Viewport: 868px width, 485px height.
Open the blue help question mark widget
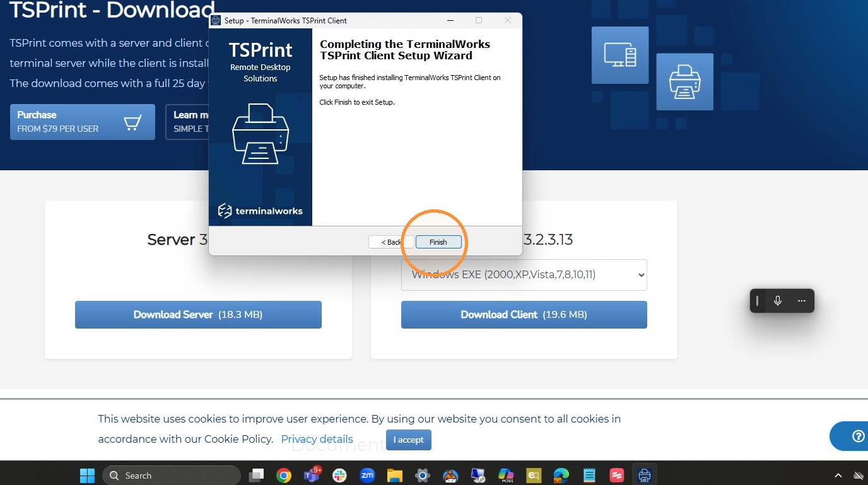pos(850,436)
